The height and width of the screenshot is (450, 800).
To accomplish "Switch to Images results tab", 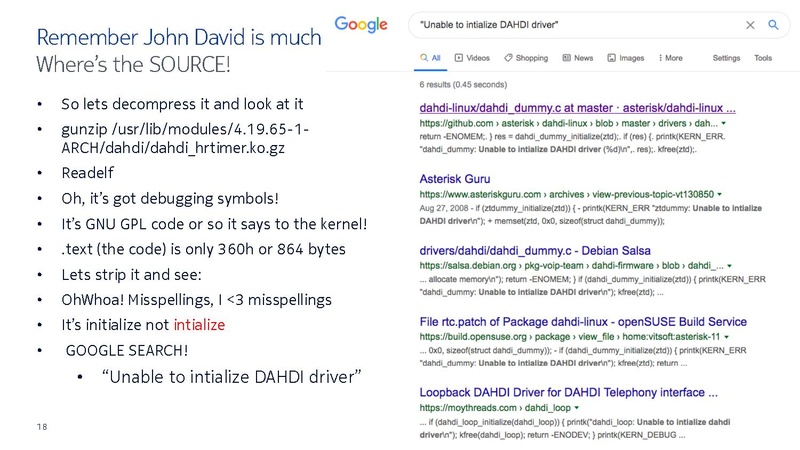I will click(x=625, y=59).
